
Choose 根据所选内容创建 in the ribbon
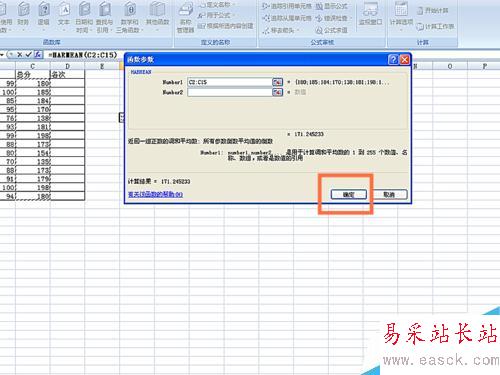pyautogui.click(x=225, y=26)
